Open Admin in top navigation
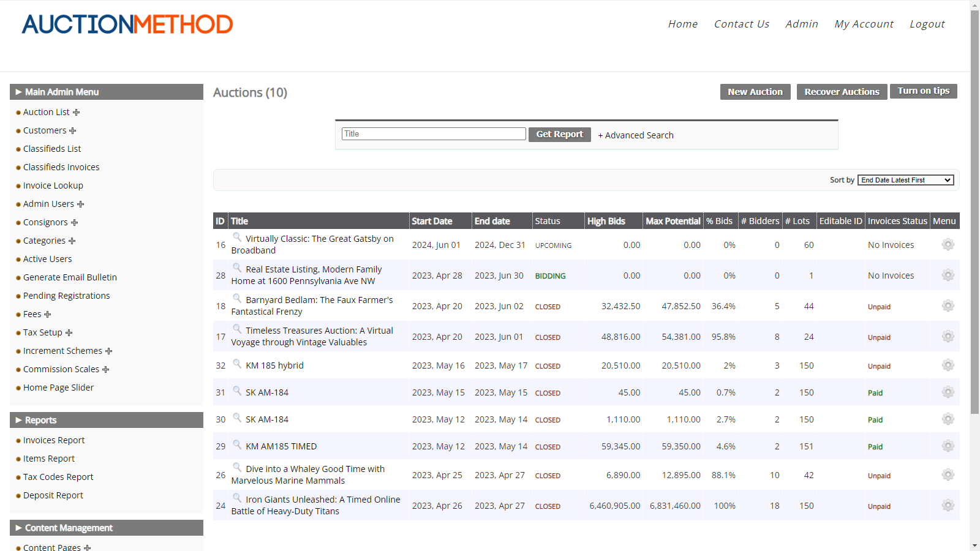980x551 pixels. point(802,24)
